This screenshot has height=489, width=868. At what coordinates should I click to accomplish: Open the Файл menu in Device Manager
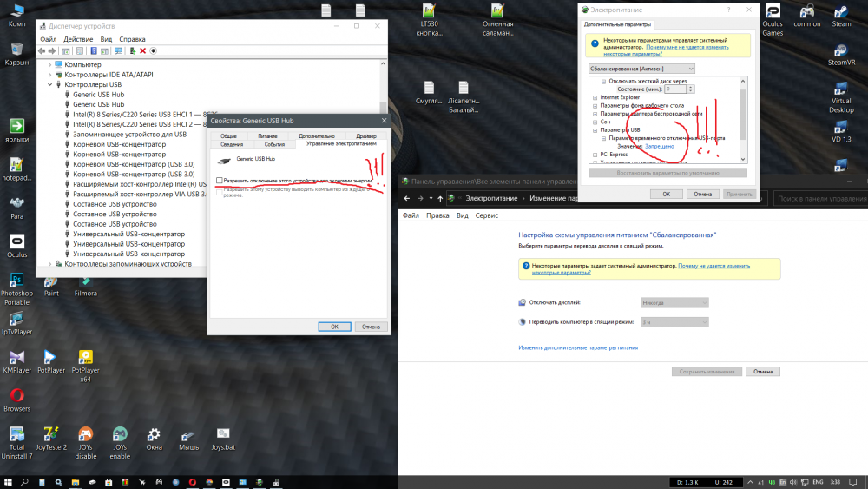point(48,39)
